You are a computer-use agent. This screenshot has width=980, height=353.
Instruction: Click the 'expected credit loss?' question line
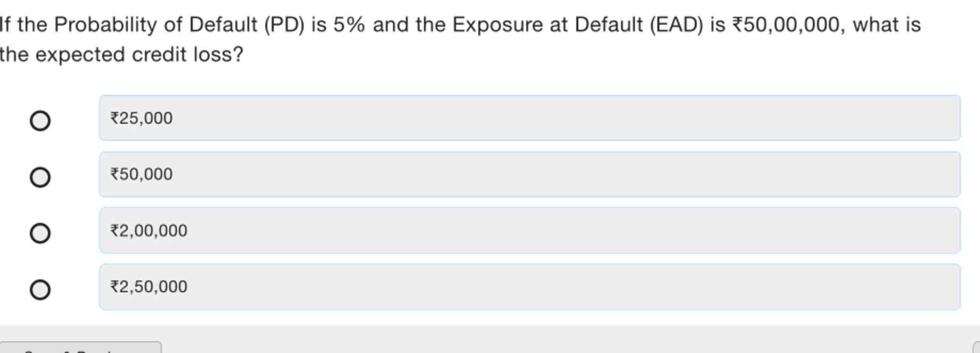click(121, 54)
